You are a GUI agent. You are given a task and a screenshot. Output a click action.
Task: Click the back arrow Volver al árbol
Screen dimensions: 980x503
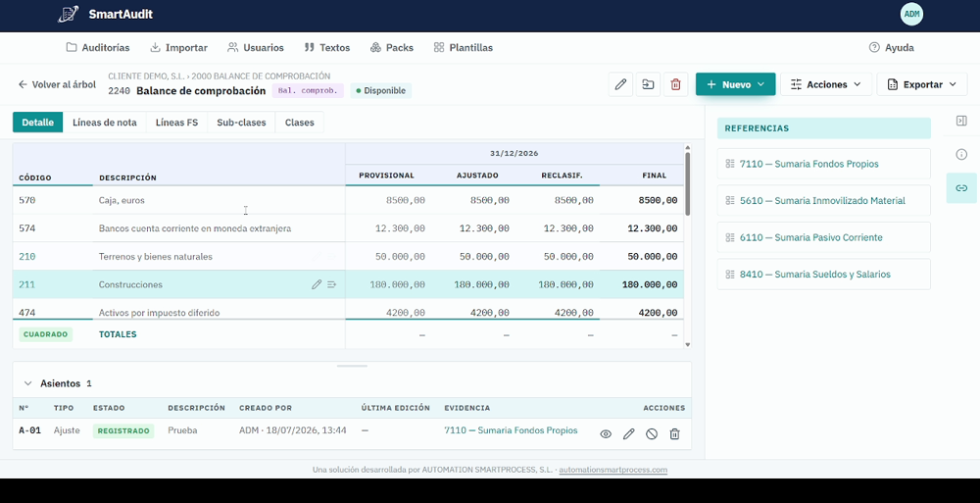57,84
